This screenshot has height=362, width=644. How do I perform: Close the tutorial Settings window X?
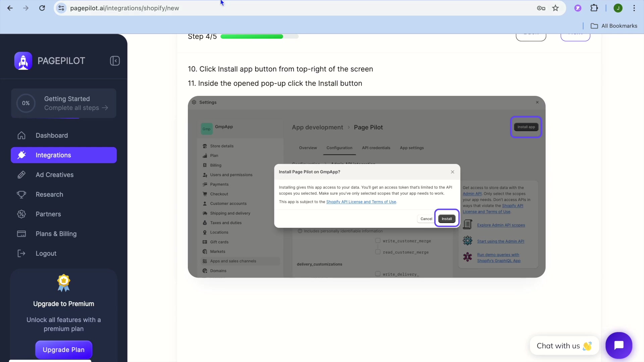537,102
